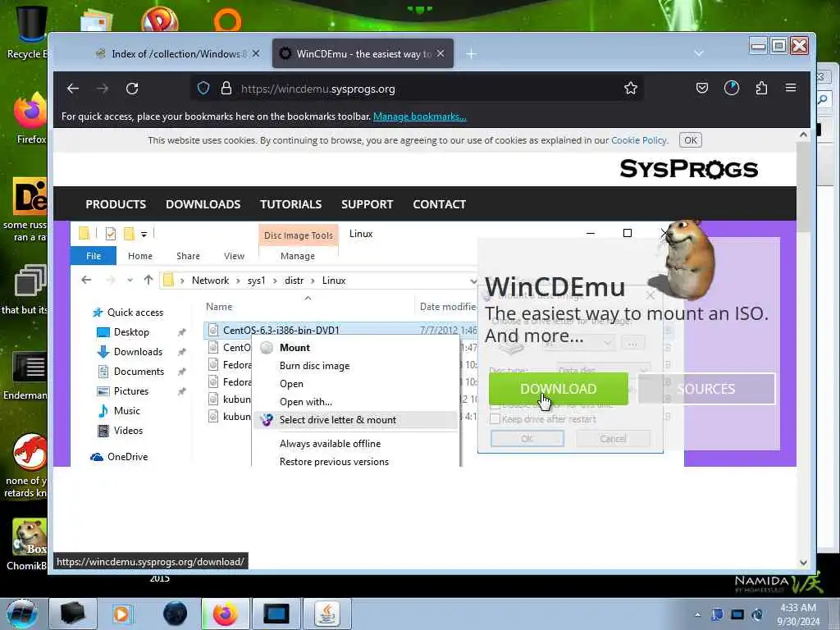Click the system clock showing 4:33 AM
The image size is (840, 630).
click(797, 608)
